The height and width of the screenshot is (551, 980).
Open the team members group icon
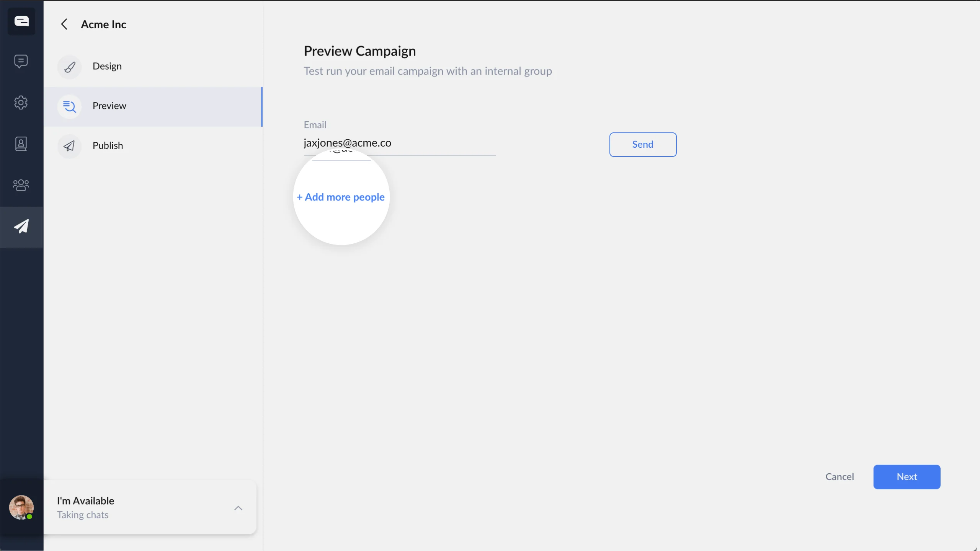pos(21,185)
